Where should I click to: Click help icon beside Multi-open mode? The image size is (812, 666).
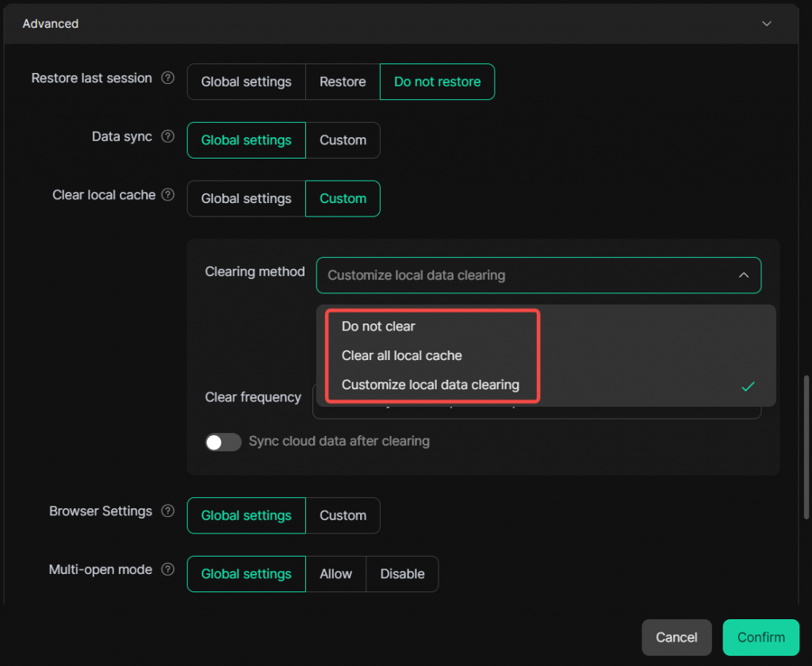167,570
